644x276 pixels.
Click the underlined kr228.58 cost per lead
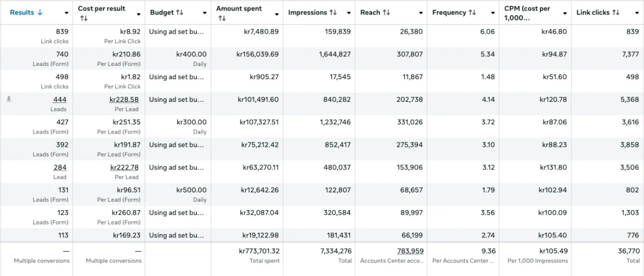coord(124,100)
